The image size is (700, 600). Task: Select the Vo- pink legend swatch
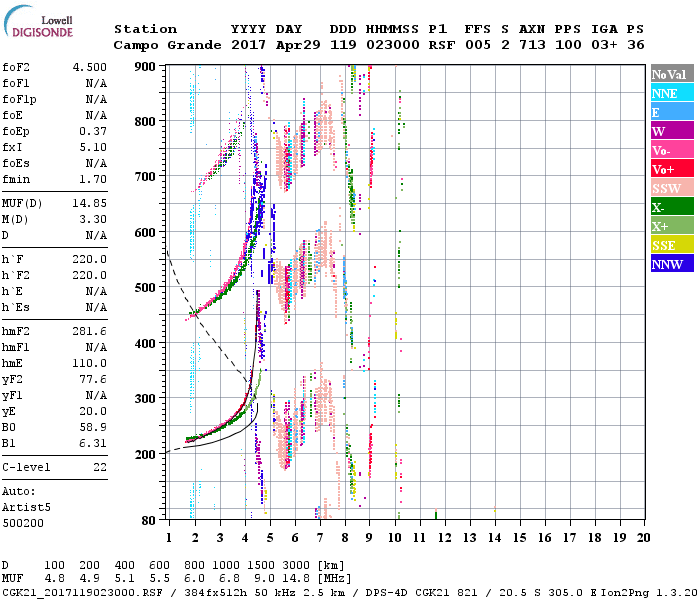click(672, 150)
